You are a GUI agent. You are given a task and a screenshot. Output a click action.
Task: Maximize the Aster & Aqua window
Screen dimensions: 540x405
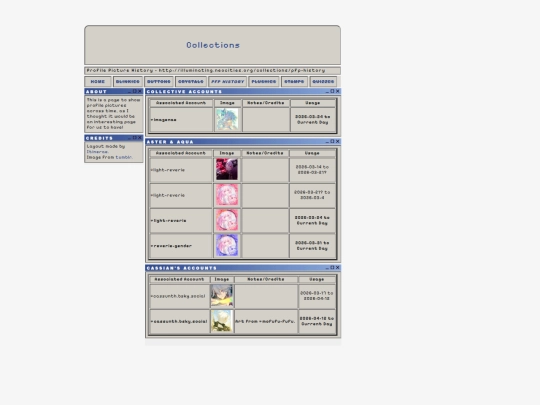[332, 142]
